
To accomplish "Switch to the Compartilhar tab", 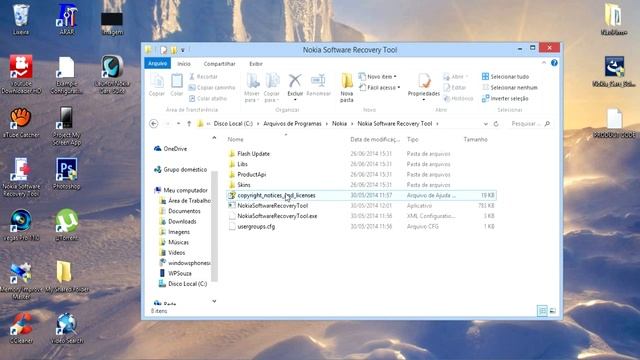I will pos(219,64).
